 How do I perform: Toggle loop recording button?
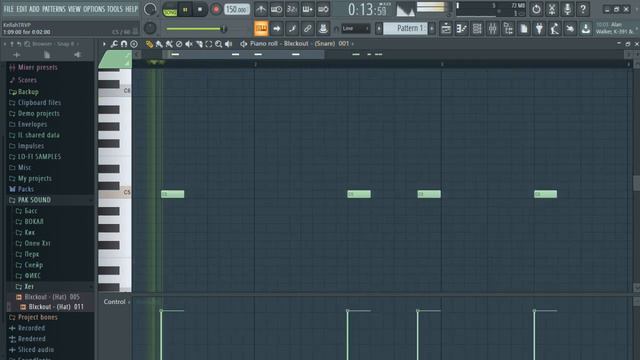coord(323,9)
